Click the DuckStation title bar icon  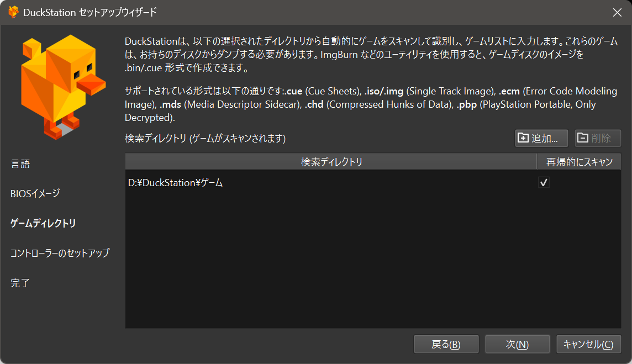point(13,12)
